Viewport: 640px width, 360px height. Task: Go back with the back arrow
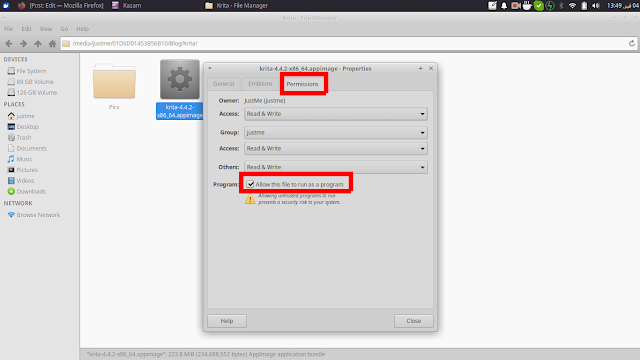click(x=9, y=43)
